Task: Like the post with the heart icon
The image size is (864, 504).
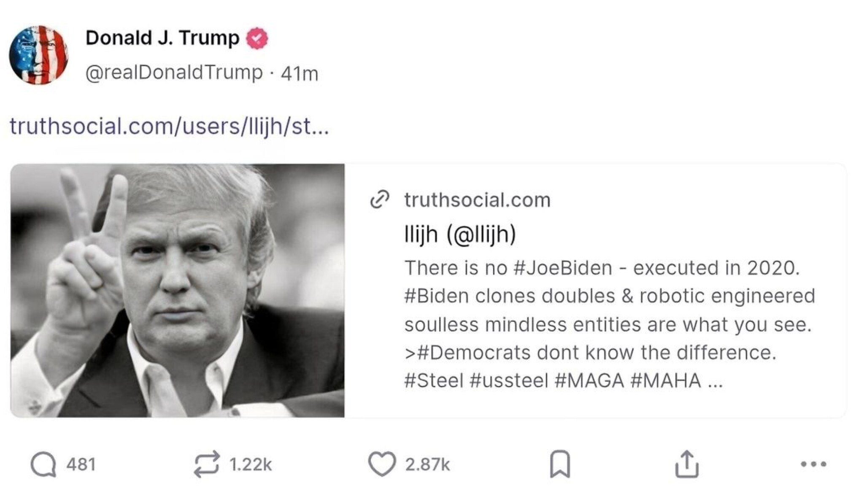Action: tap(382, 464)
